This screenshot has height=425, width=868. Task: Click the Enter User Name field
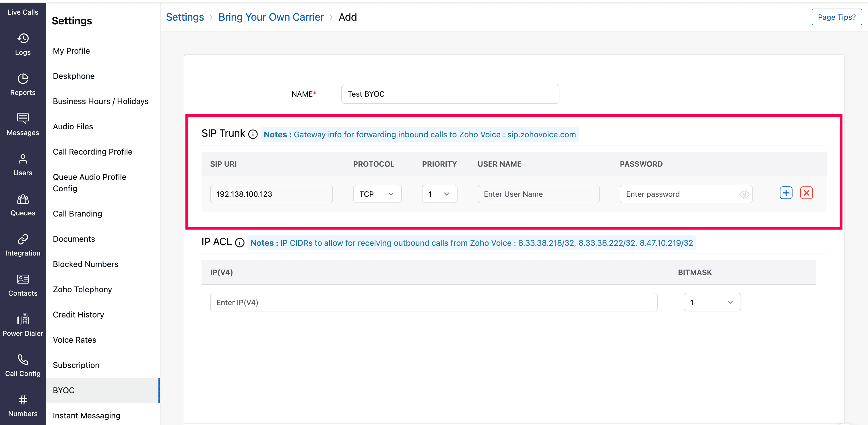coord(538,194)
